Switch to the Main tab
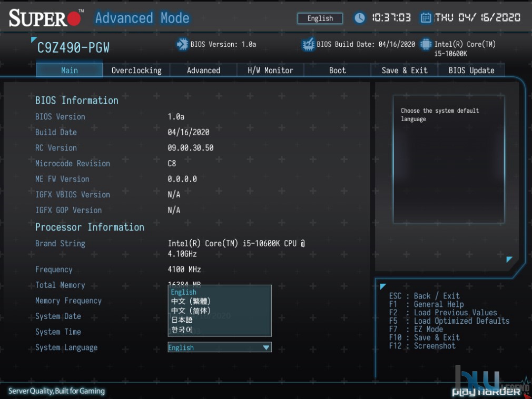This screenshot has width=532, height=399. click(69, 70)
